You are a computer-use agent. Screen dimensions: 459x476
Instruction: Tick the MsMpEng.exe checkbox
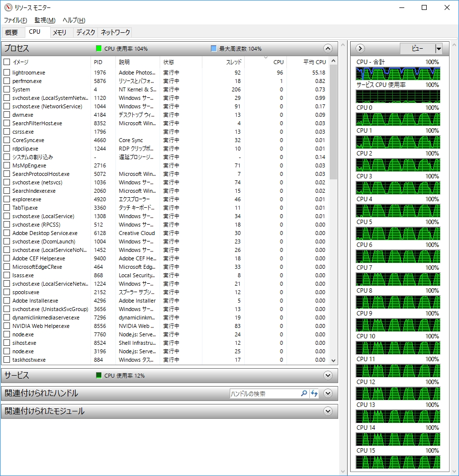(6, 165)
